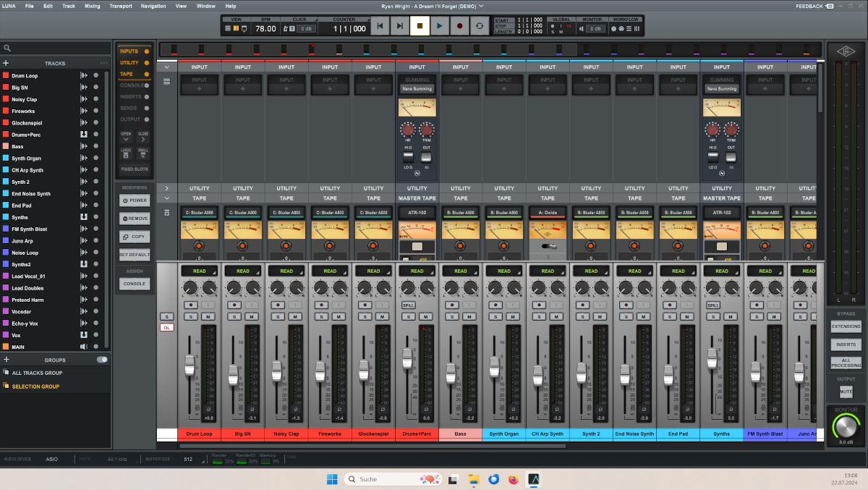Image resolution: width=868 pixels, height=490 pixels.
Task: Click the bus arrow icon next to Drums+Perc
Action: click(84, 135)
